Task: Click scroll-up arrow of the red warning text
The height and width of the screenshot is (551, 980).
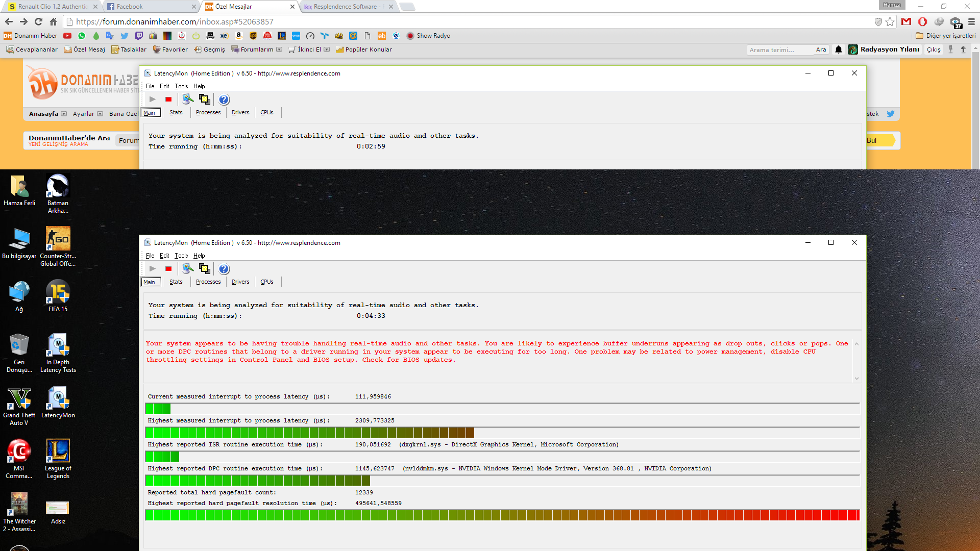Action: coord(856,344)
